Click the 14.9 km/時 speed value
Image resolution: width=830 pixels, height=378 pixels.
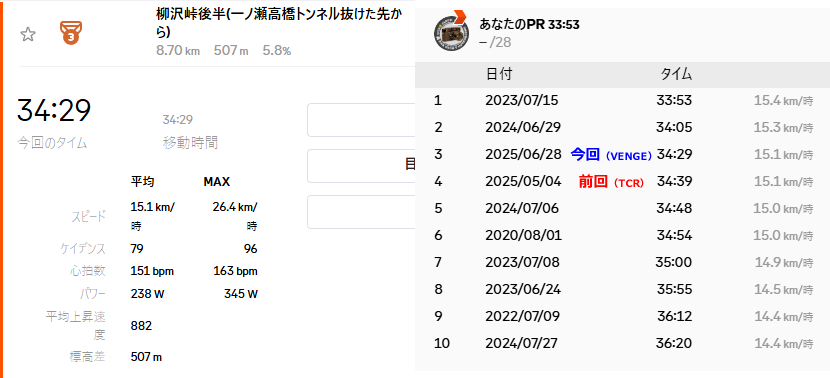tap(783, 262)
